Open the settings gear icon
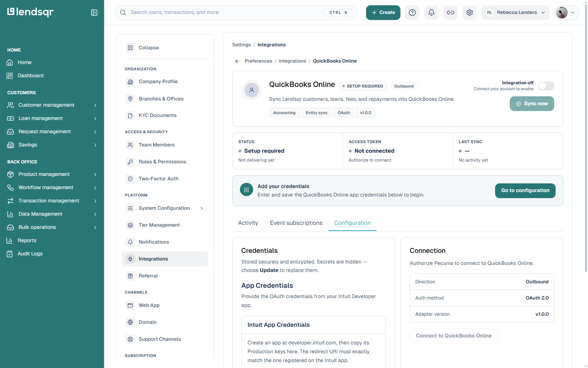The image size is (588, 368). click(470, 13)
